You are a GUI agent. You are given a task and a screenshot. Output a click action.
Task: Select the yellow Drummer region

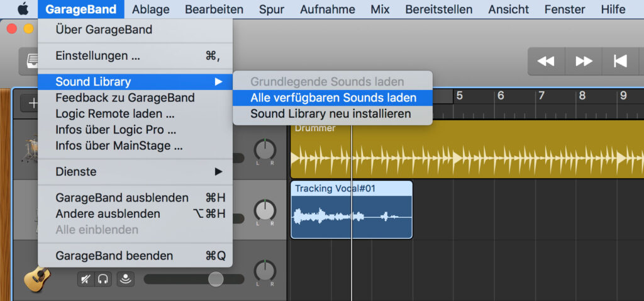[x=467, y=150]
